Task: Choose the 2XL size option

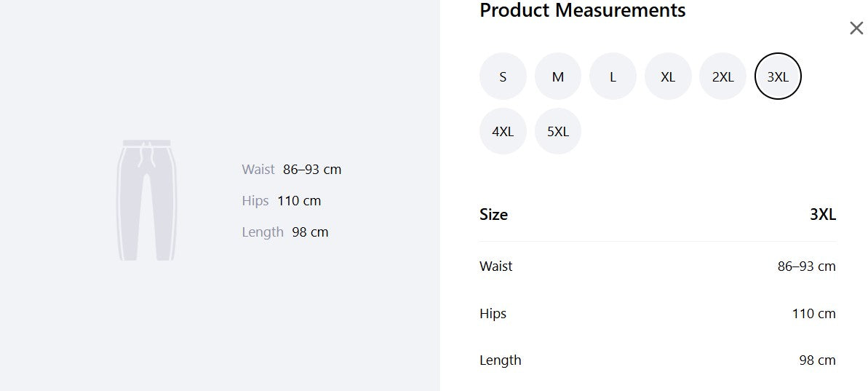Action: pos(723,76)
